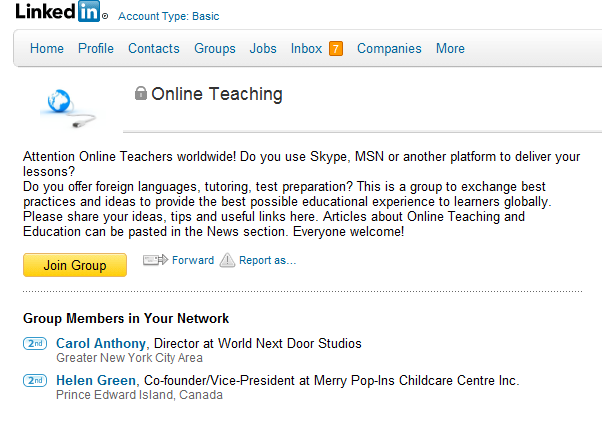The height and width of the screenshot is (428, 602).
Task: Click the 2nd-degree badge next to Helen Green
Action: point(35,380)
